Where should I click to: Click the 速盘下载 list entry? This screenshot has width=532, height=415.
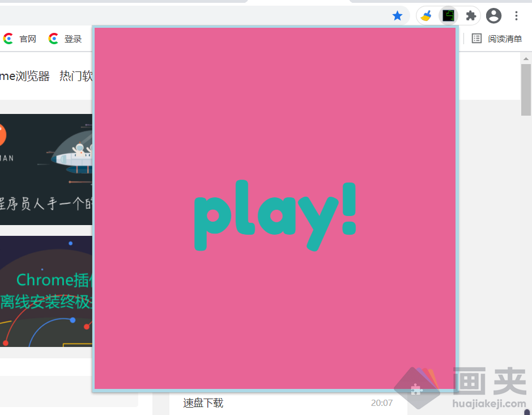pos(203,403)
